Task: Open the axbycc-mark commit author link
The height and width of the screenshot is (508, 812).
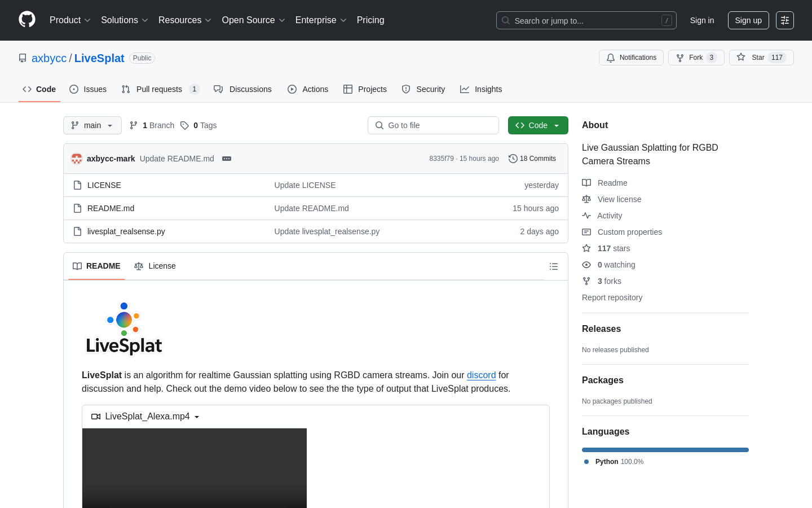Action: tap(111, 159)
